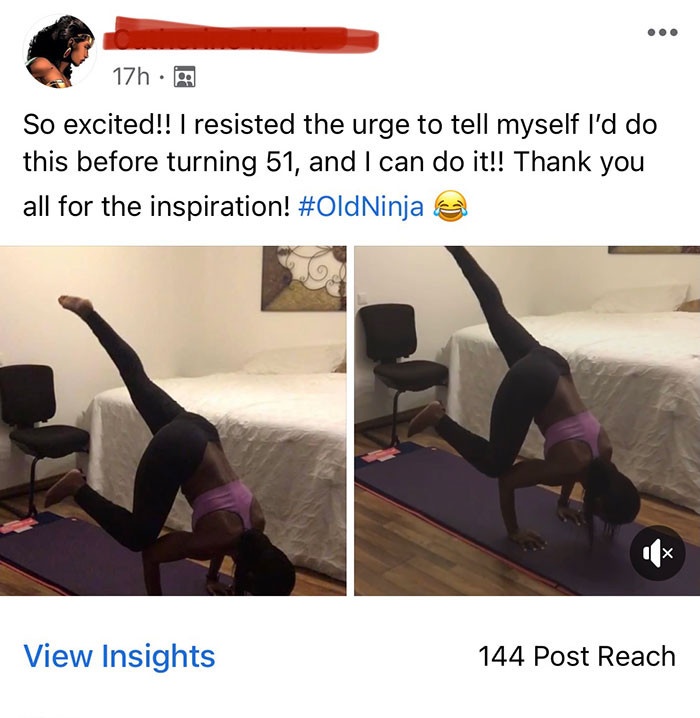Viewport: 700px width, 718px height.
Task: Click the 144 Post Reach count
Action: (x=577, y=656)
